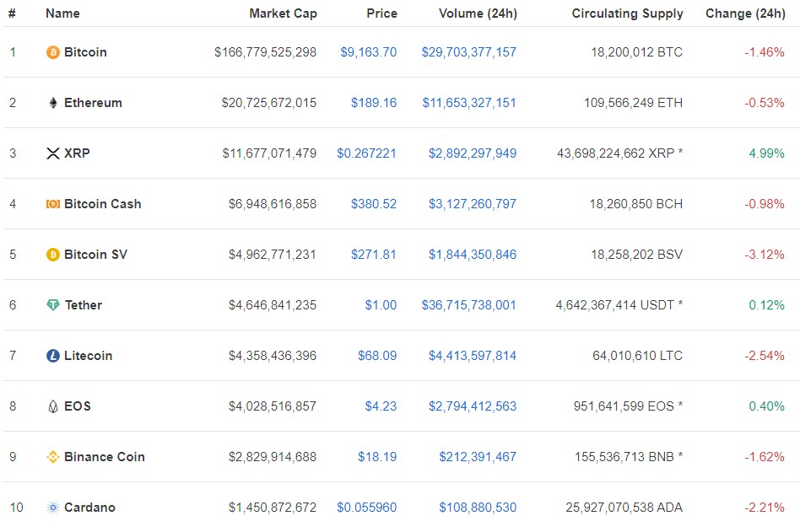Select XRP change value 4.99%
The image size is (800, 532).
(x=766, y=153)
